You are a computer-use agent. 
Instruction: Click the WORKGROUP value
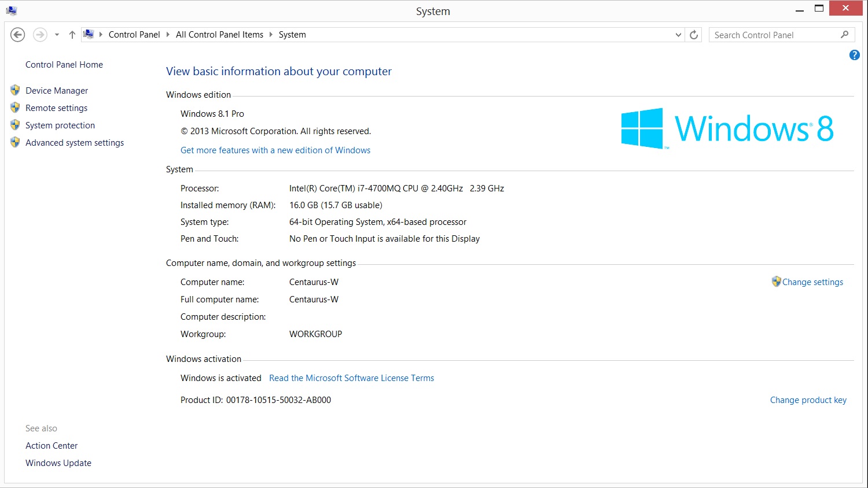[315, 334]
